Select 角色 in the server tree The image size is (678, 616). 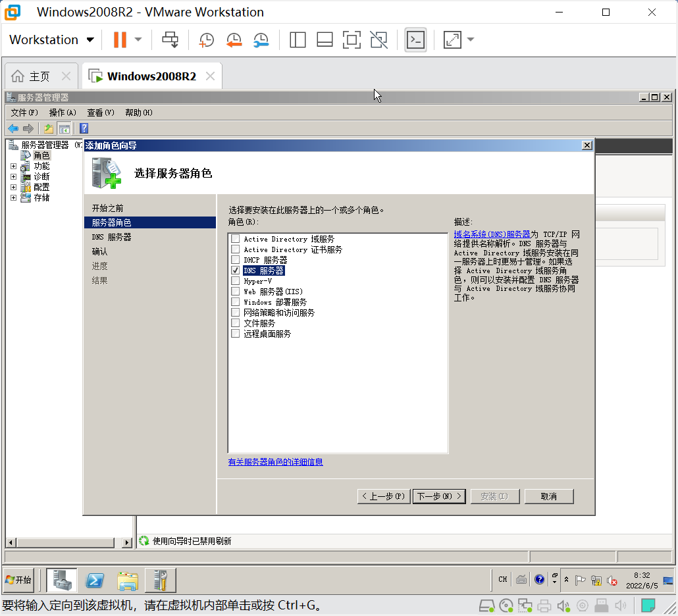point(41,155)
